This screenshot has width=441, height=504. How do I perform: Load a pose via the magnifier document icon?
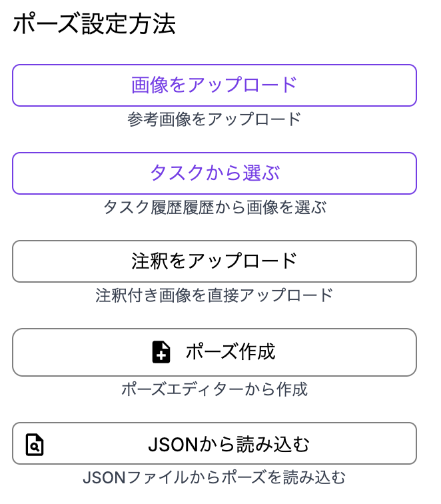point(35,444)
